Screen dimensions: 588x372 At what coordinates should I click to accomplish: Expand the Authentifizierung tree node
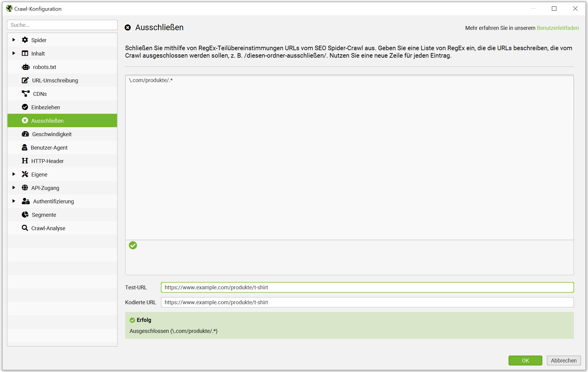coord(14,201)
